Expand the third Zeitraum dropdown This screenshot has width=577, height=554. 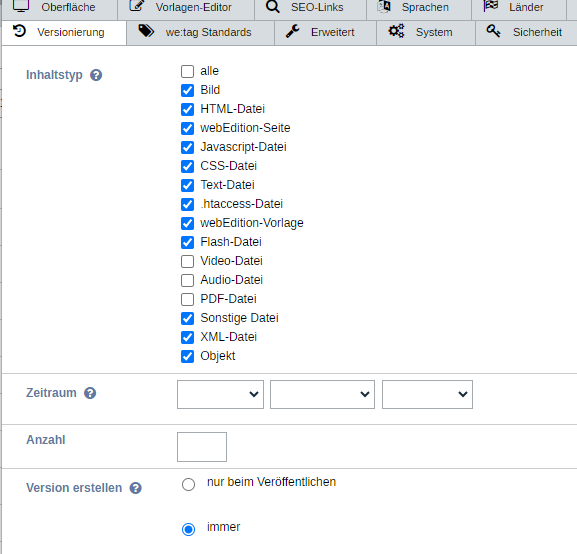(x=427, y=394)
